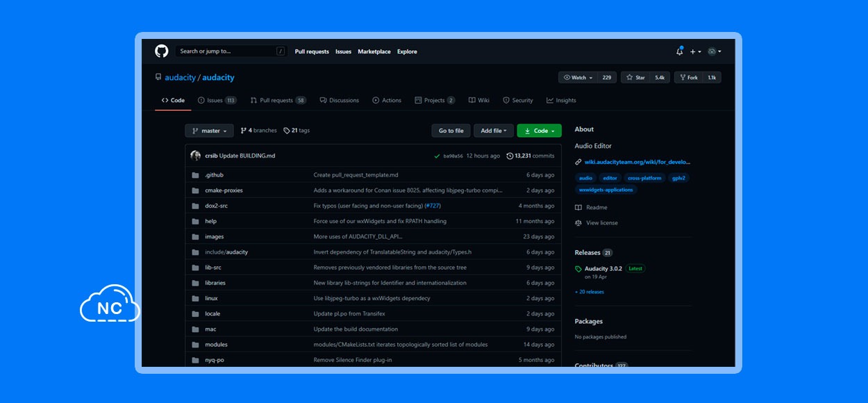Open the master branch dropdown

pos(209,131)
